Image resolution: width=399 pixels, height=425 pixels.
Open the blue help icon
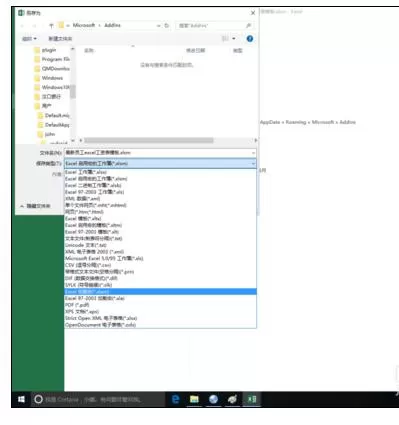(250, 39)
